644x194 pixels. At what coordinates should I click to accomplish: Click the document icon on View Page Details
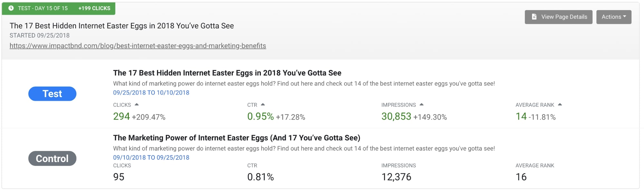pyautogui.click(x=534, y=17)
